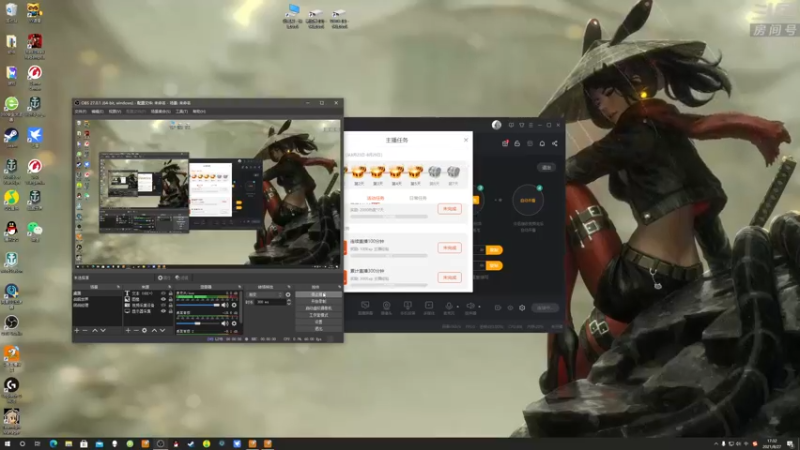800x450 pixels.
Task: Open settings gear of second OBS mixer channel
Action: tap(234, 323)
